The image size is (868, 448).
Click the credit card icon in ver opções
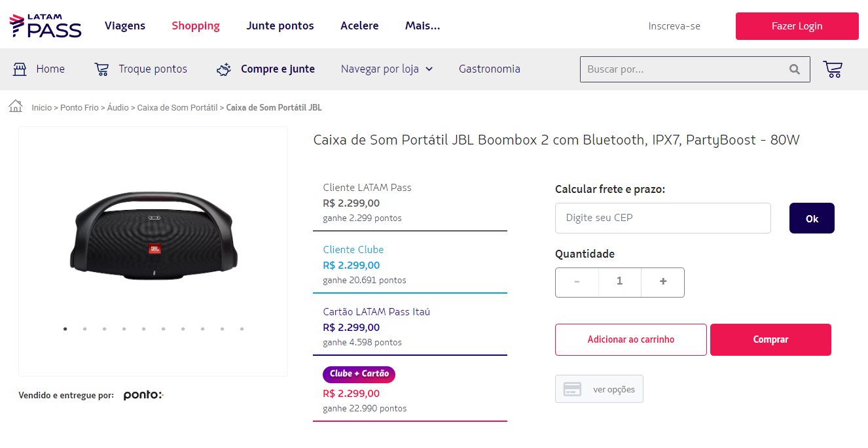(x=573, y=389)
